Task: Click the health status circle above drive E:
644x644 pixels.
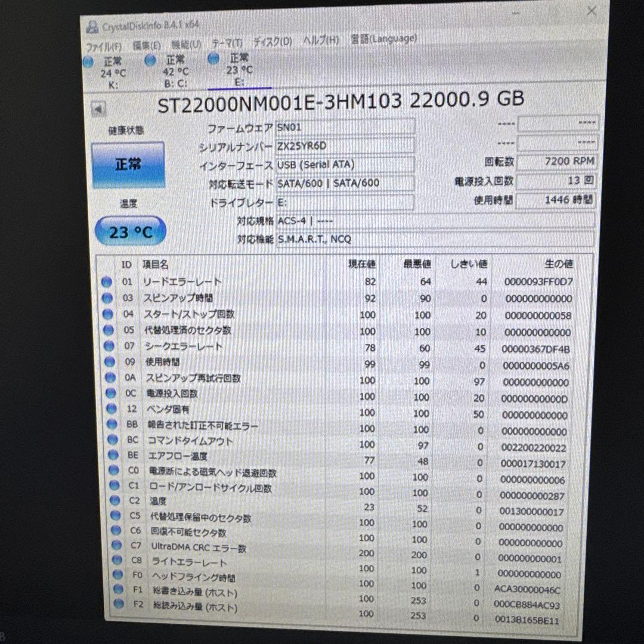Action: pos(213,58)
